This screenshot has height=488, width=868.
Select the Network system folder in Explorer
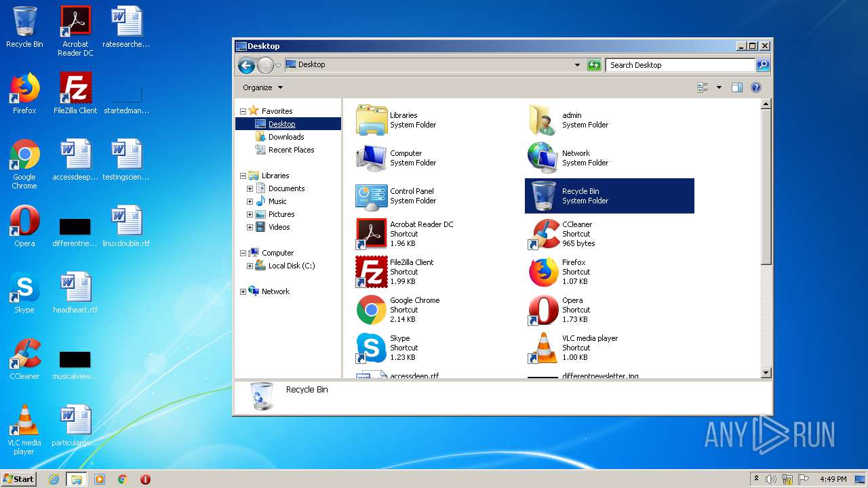[543, 158]
